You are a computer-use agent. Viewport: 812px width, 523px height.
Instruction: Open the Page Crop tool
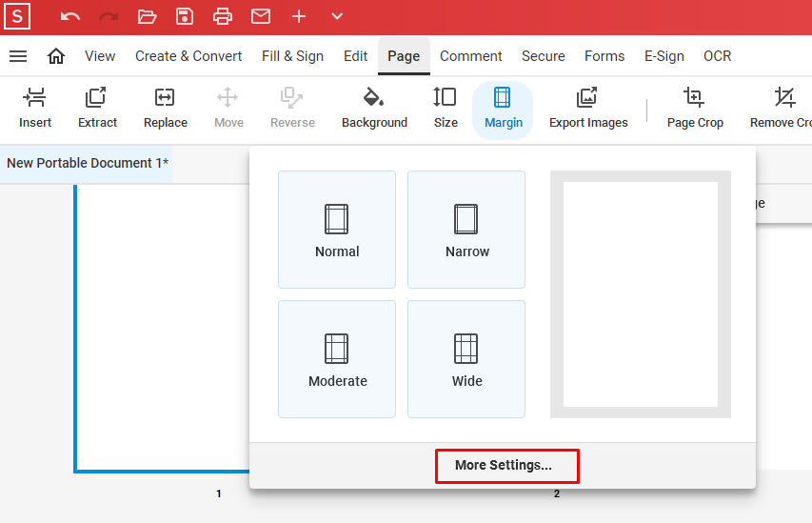click(695, 108)
